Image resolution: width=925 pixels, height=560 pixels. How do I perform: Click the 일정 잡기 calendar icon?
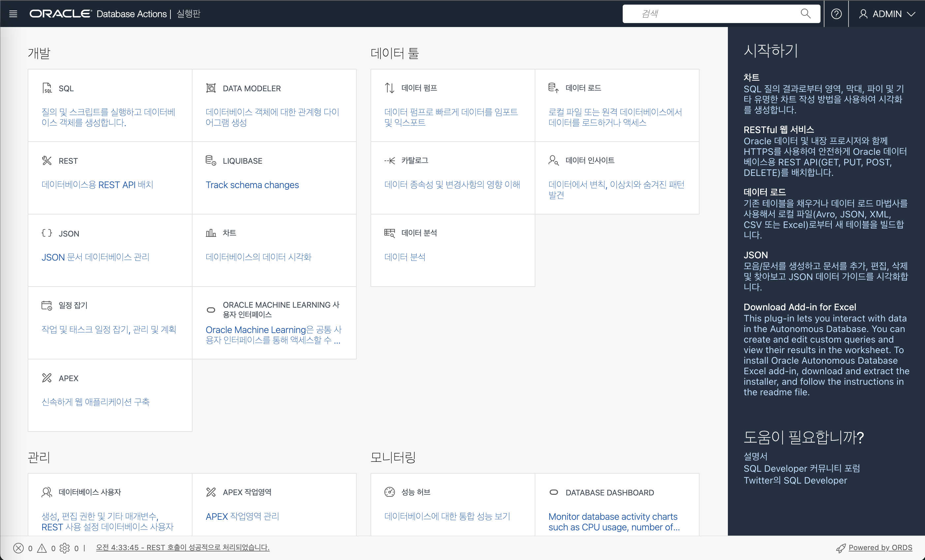click(x=47, y=305)
